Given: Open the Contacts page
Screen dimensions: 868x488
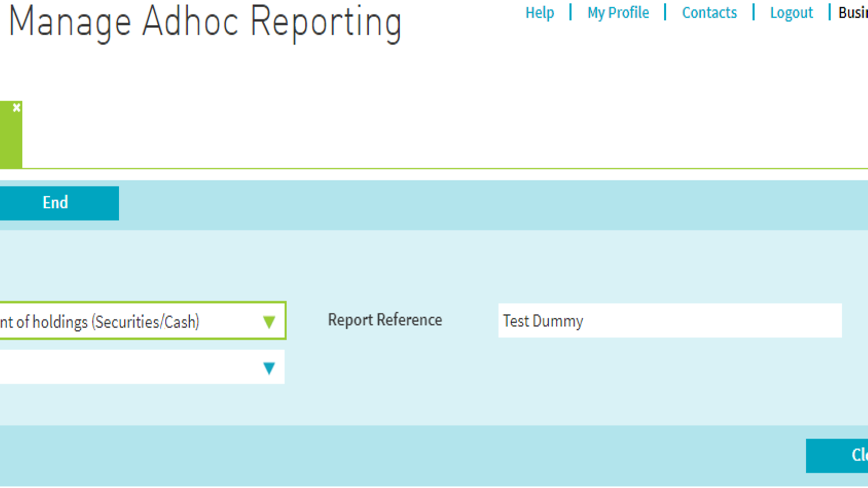Looking at the screenshot, I should (x=709, y=13).
